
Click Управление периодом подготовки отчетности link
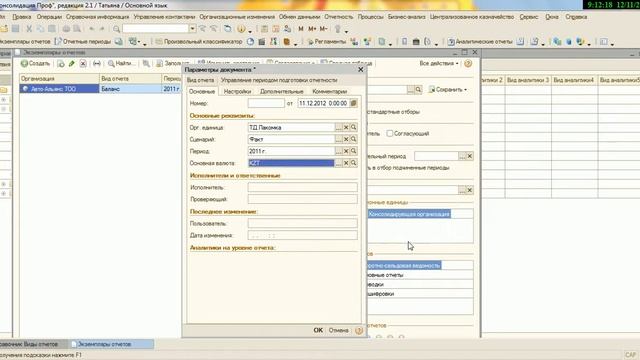point(279,80)
